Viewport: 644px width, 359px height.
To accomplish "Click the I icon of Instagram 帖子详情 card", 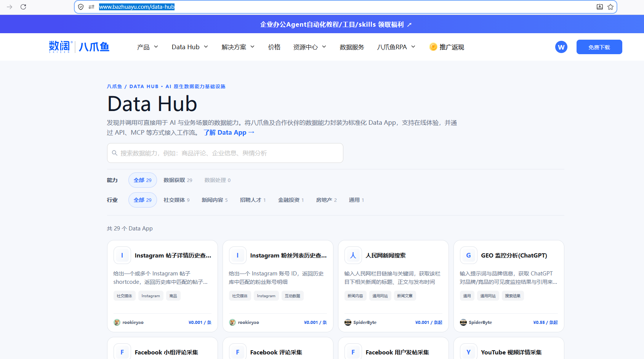I will point(122,255).
